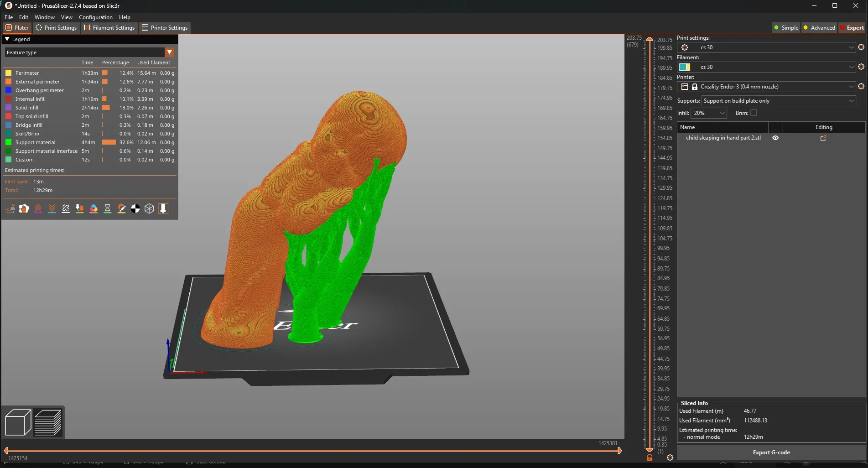The height and width of the screenshot is (468, 868).
Task: Click Export G-code button
Action: (x=771, y=452)
